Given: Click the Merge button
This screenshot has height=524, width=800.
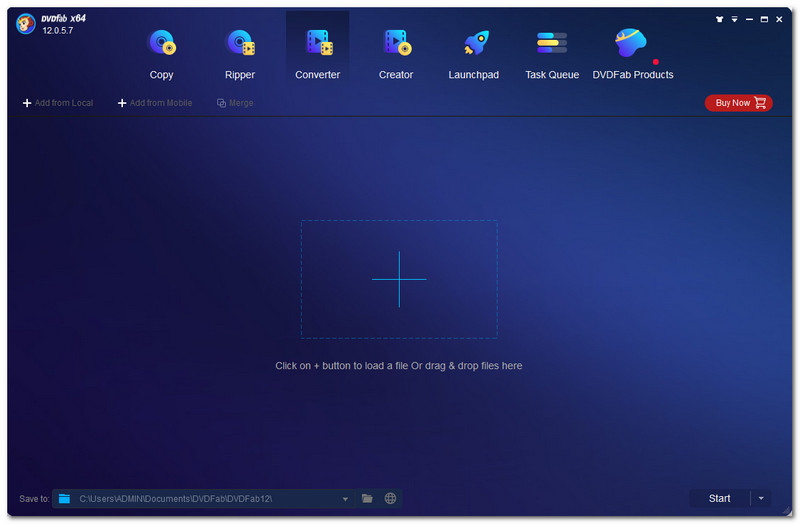Looking at the screenshot, I should pyautogui.click(x=235, y=103).
